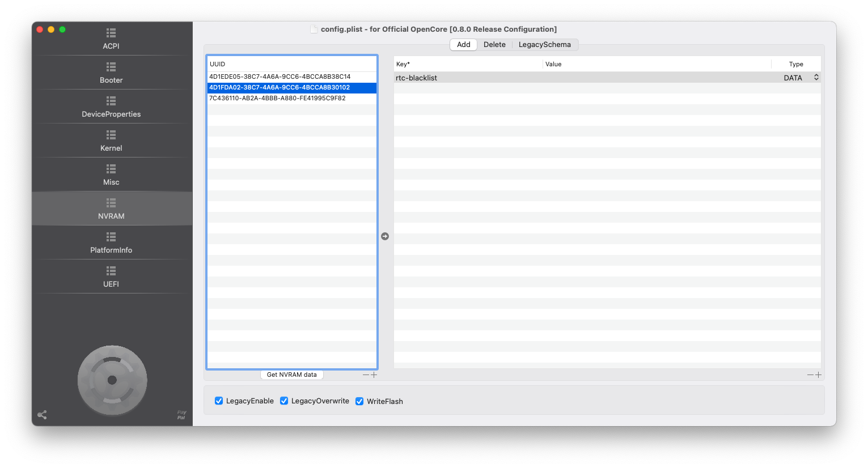
Task: Add a key entry with plus button
Action: click(x=819, y=375)
